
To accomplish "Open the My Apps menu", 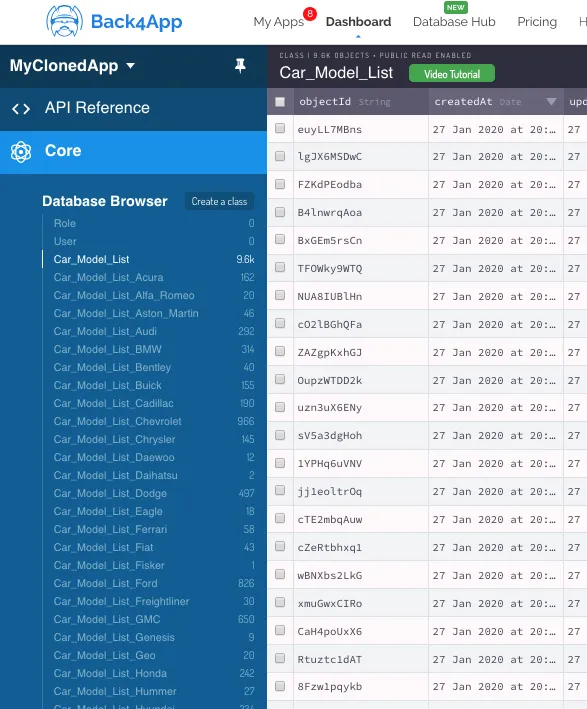I will (279, 22).
